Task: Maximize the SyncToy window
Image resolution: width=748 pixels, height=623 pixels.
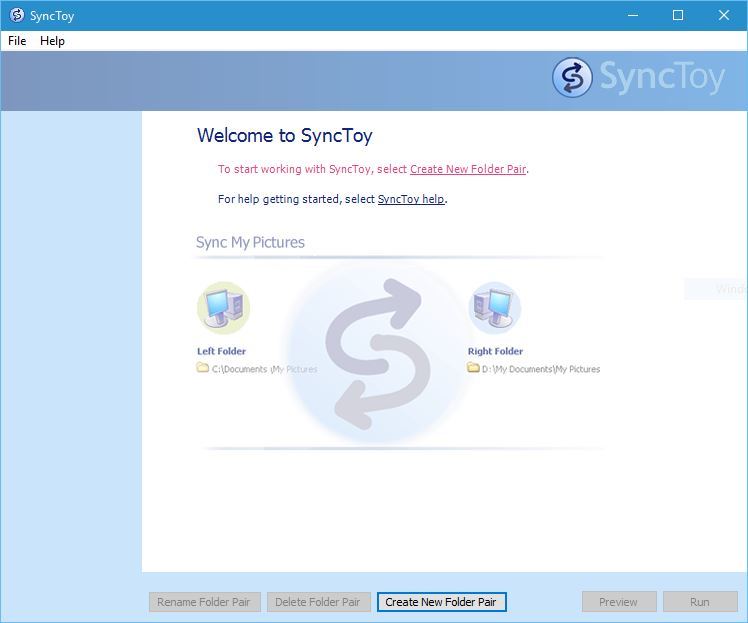Action: [678, 15]
